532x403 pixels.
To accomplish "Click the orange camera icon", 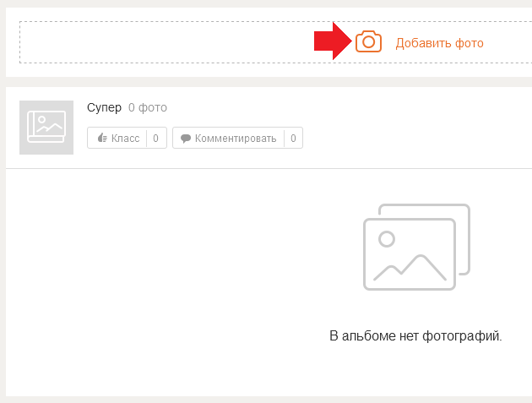I will coord(368,41).
